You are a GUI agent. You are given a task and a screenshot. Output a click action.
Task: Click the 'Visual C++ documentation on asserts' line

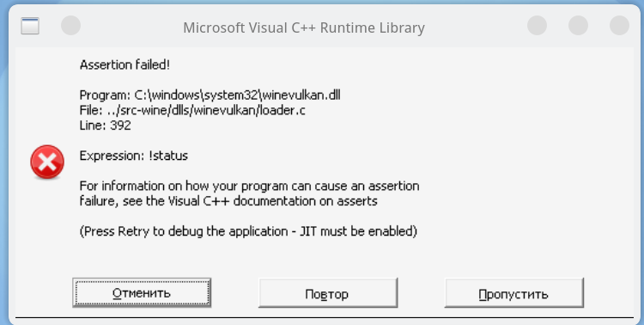[x=228, y=201]
